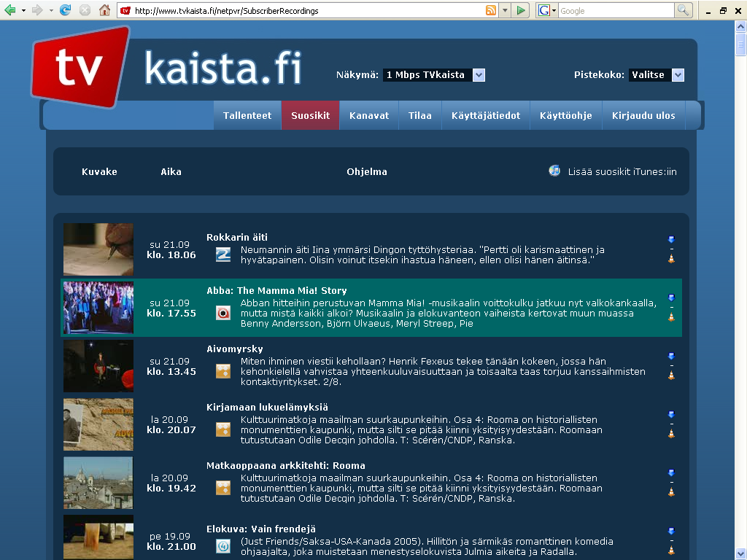Open Aivomyrsky in VLC via the cone icon
The height and width of the screenshot is (560, 747).
click(671, 375)
